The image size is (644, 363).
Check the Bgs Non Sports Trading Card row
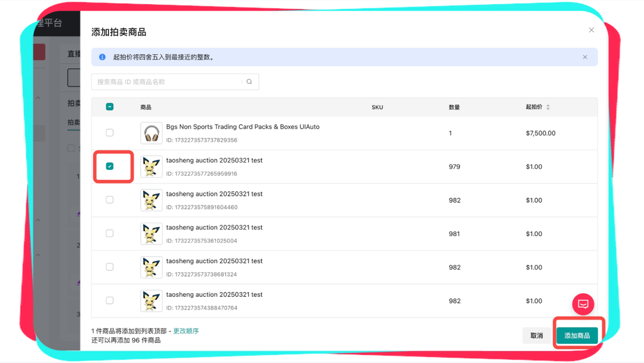(110, 133)
